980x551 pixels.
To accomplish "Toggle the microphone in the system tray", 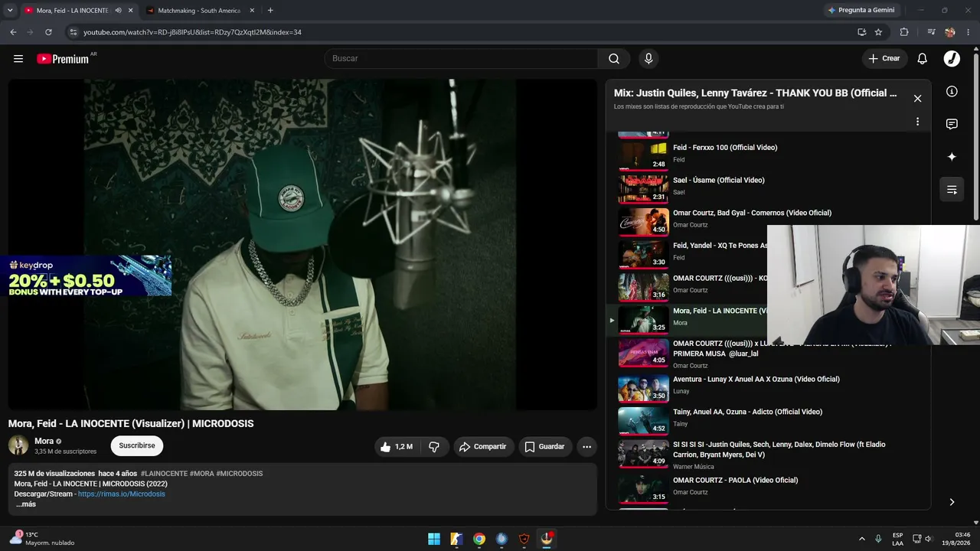I will [878, 539].
